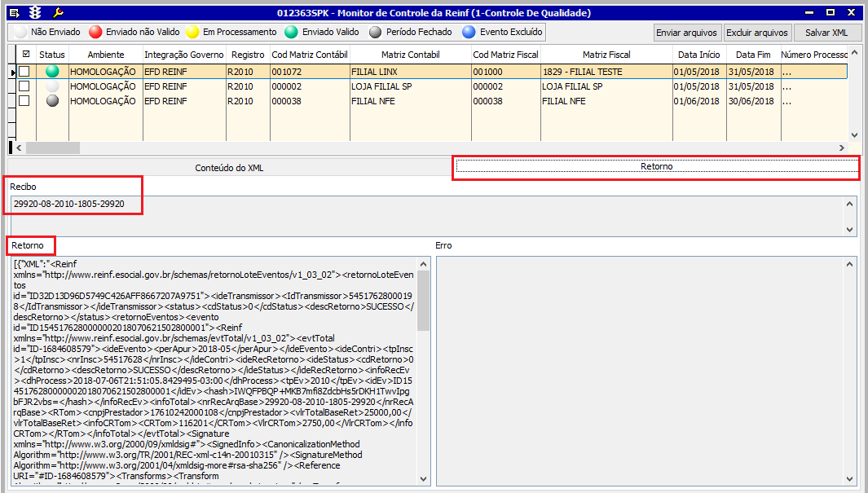Click the traffic light icon in title bar
This screenshot has height=493, width=868.
pyautogui.click(x=35, y=12)
